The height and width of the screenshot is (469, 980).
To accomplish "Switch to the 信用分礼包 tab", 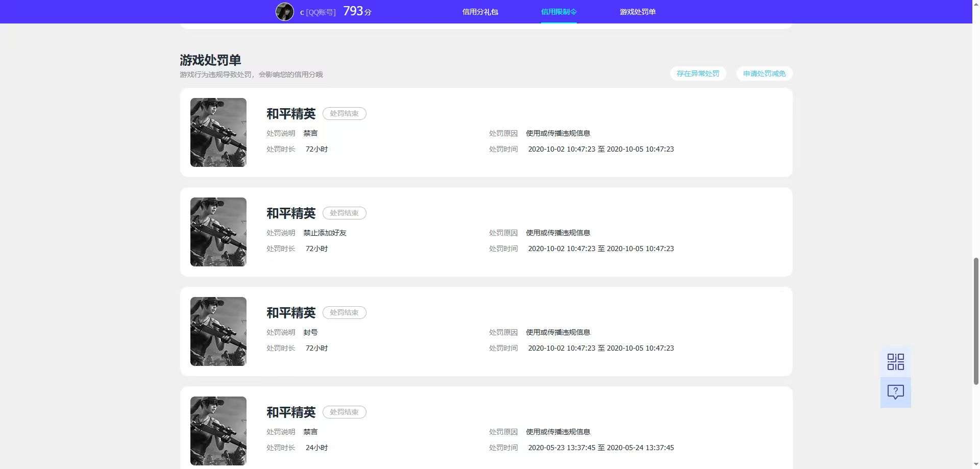I will click(x=480, y=12).
